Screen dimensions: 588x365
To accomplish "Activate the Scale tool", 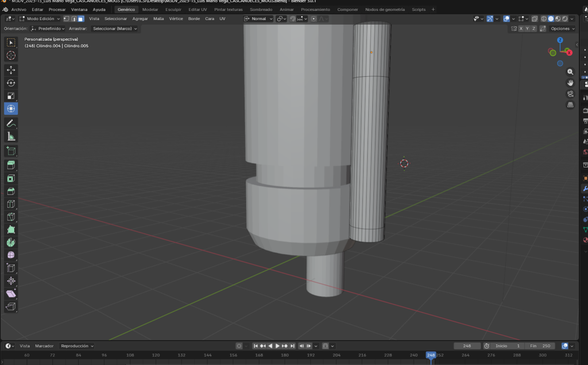I will pos(11,96).
